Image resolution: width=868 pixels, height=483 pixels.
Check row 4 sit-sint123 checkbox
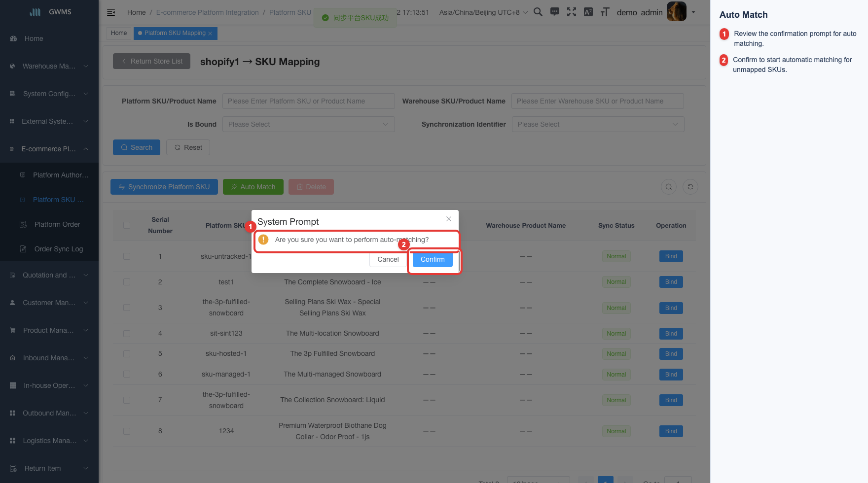[127, 334]
